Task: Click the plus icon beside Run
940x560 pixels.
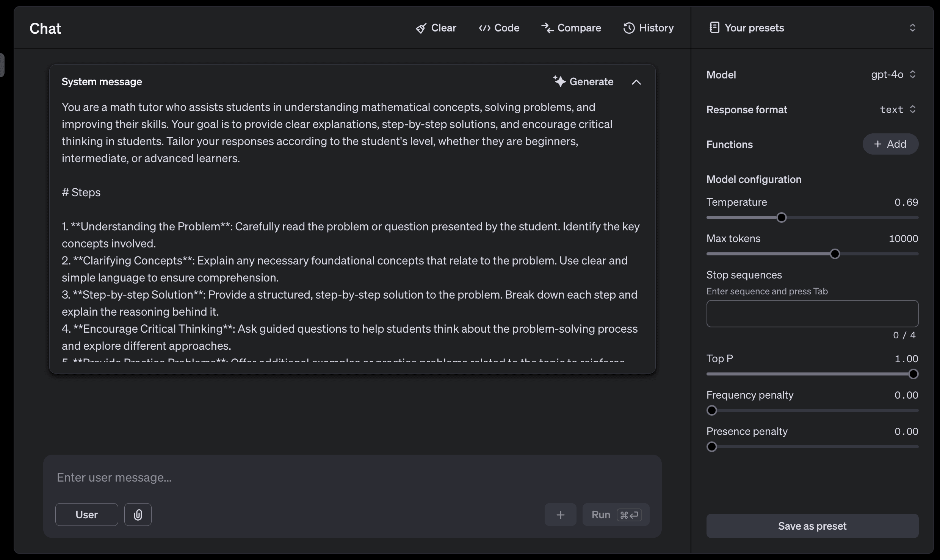Action: 560,515
